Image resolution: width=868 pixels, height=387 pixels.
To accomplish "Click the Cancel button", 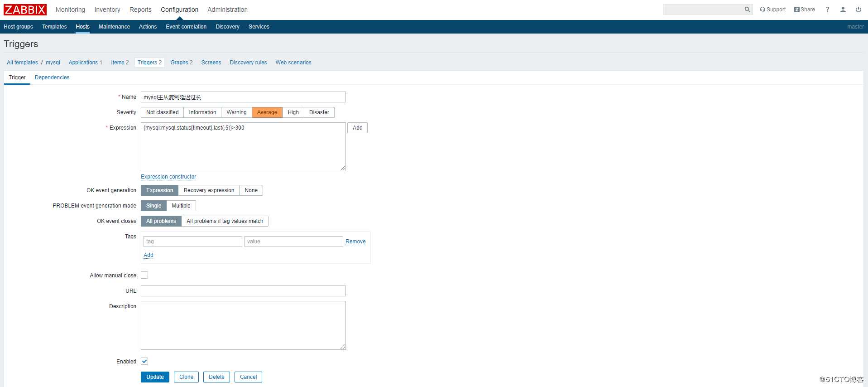I will (248, 377).
